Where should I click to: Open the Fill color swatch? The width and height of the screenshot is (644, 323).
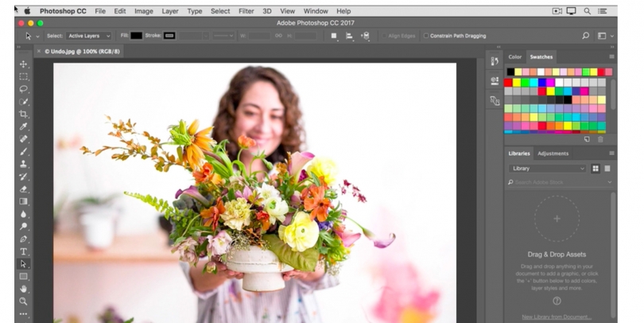coord(137,36)
